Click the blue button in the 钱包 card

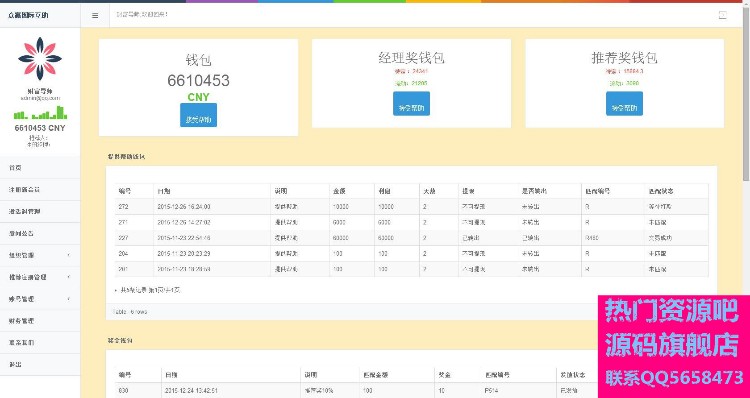point(199,115)
